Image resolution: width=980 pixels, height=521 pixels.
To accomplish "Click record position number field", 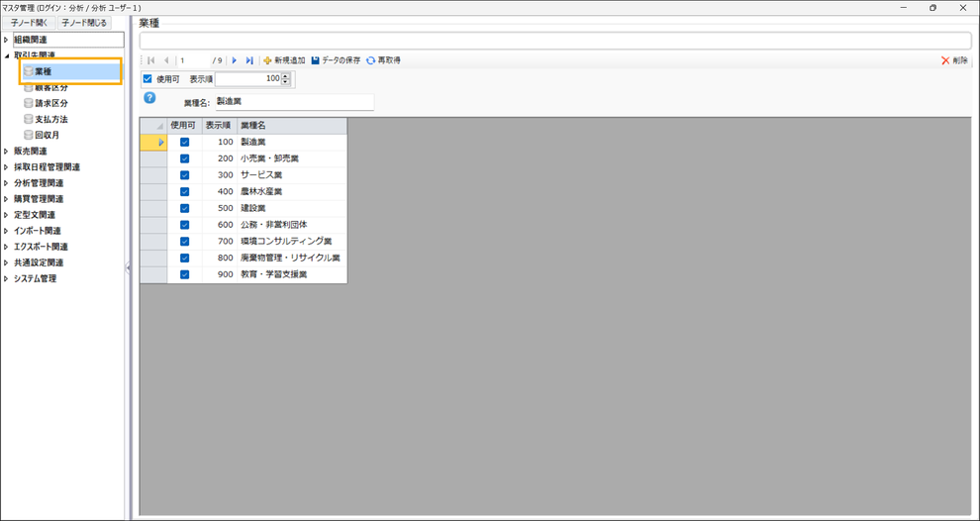I will (x=194, y=60).
